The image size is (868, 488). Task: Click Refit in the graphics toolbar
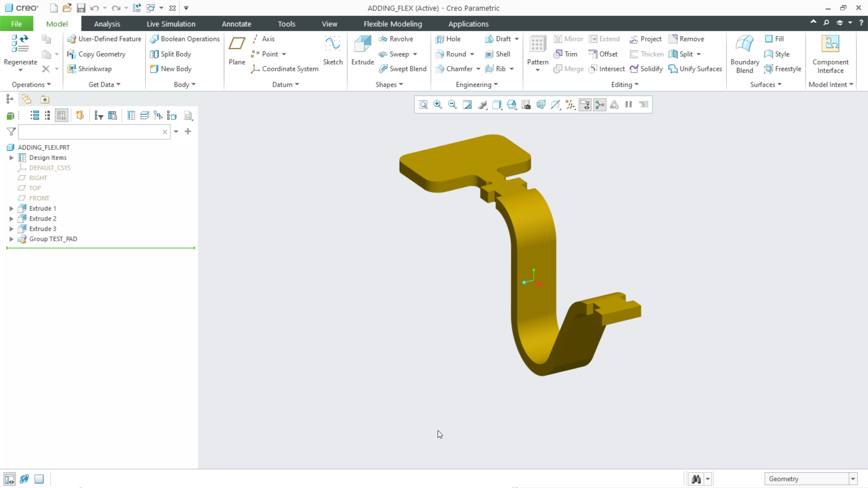(423, 105)
